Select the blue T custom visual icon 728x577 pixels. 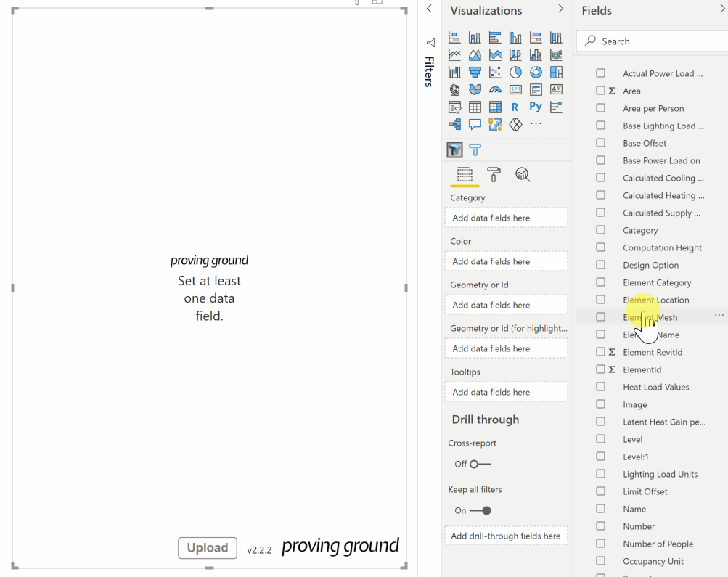point(475,150)
